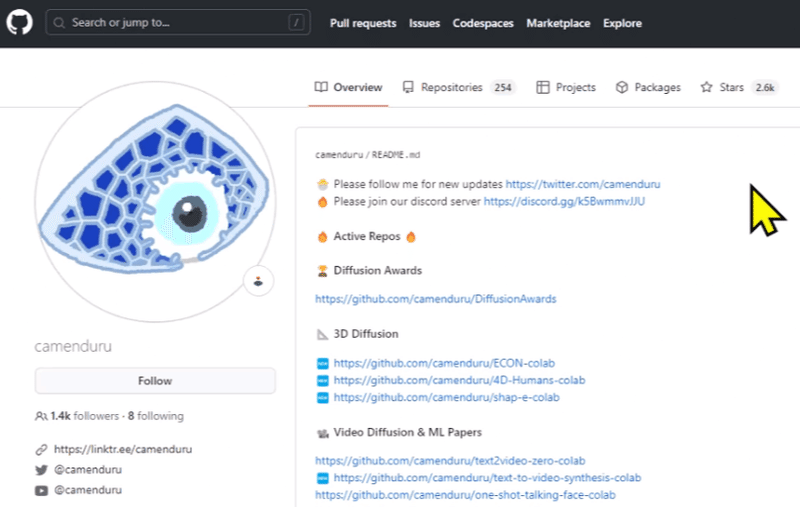Click the repo icon beside Repositories
The height and width of the screenshot is (507, 800).
408,87
